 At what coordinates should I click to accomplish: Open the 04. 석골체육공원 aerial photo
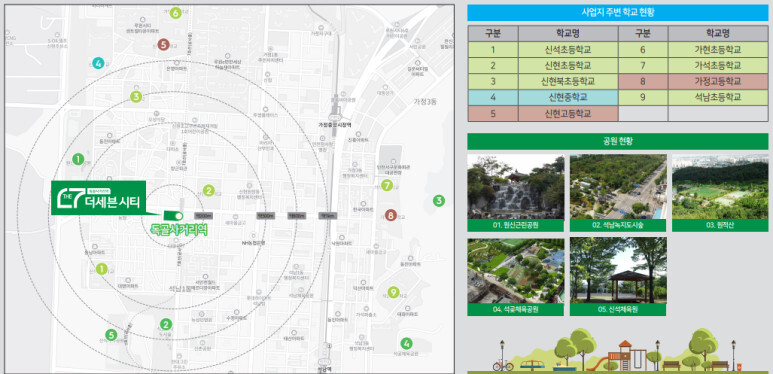(516, 271)
